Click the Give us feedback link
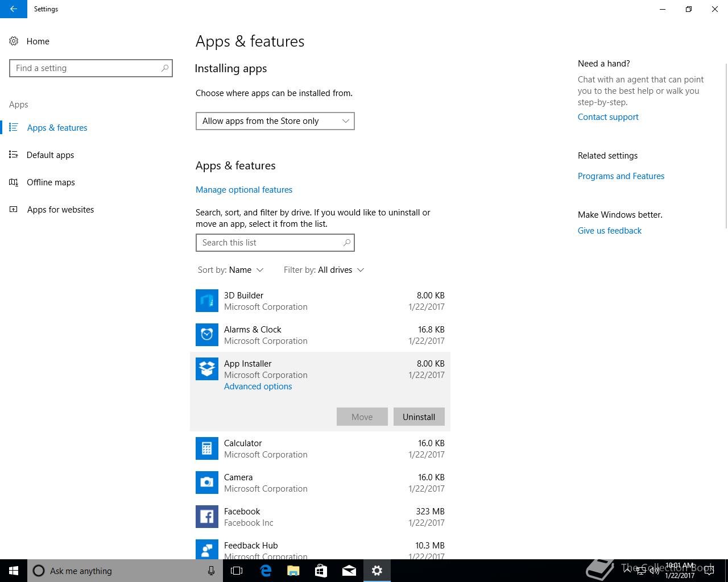Viewport: 728px width, 582px height. click(x=610, y=231)
